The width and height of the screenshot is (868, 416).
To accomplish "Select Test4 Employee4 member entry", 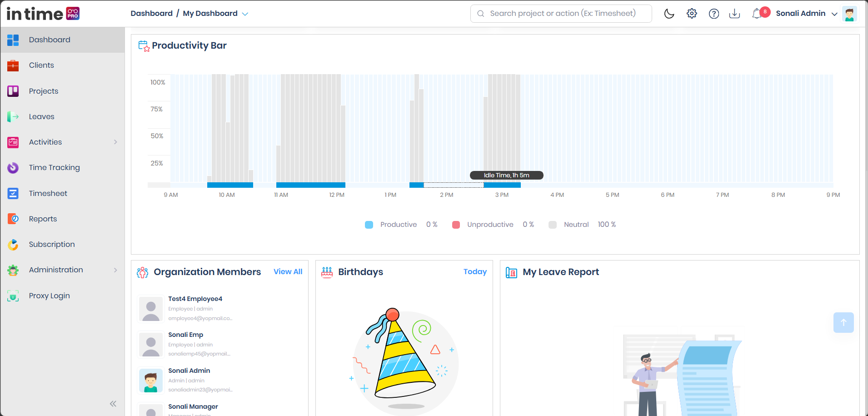I will click(x=220, y=309).
